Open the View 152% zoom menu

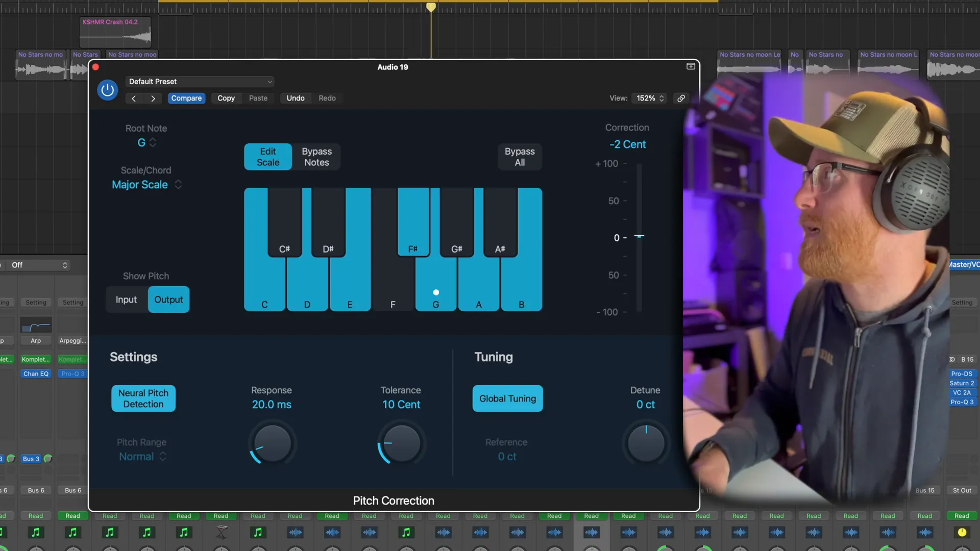pyautogui.click(x=649, y=98)
